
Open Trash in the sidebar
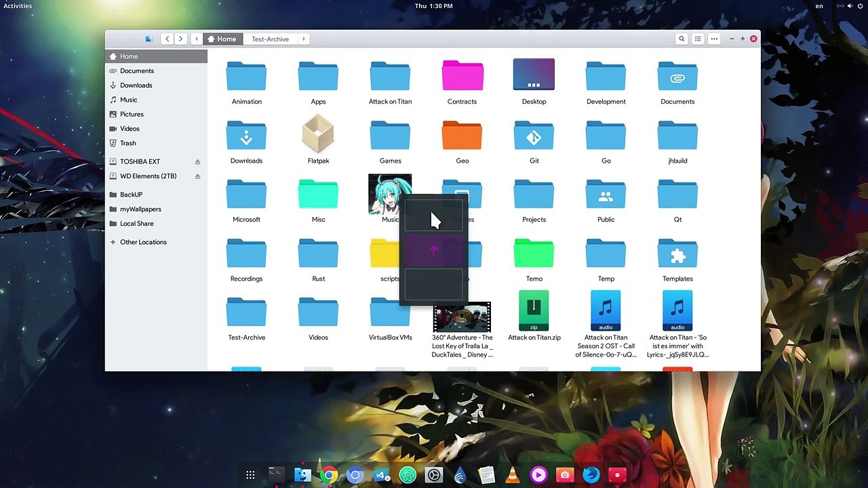point(156,143)
